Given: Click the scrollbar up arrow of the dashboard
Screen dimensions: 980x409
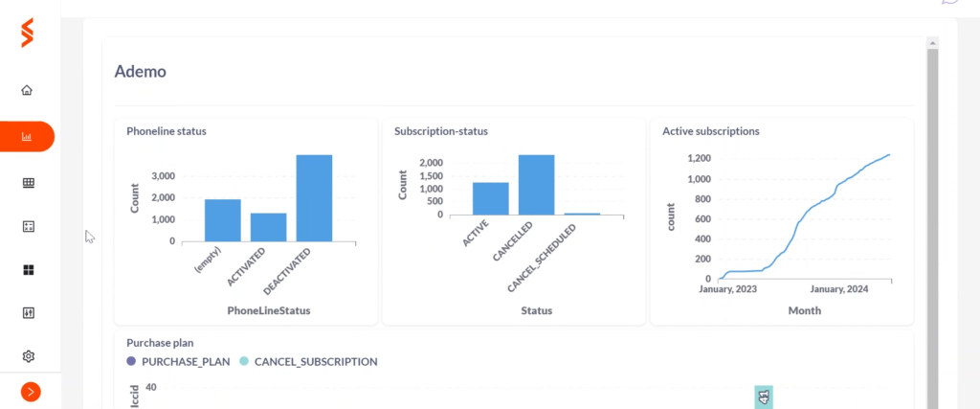Looking at the screenshot, I should click(932, 43).
